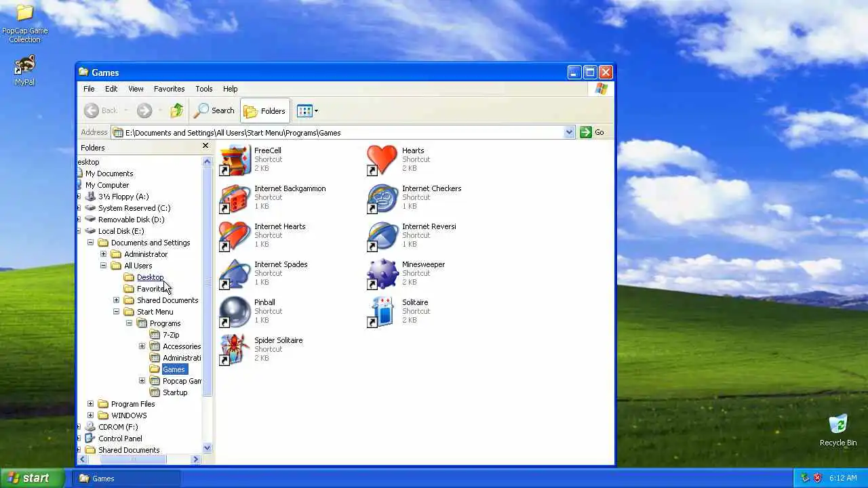This screenshot has height=488, width=868.
Task: Open the Help menu
Action: tap(230, 89)
